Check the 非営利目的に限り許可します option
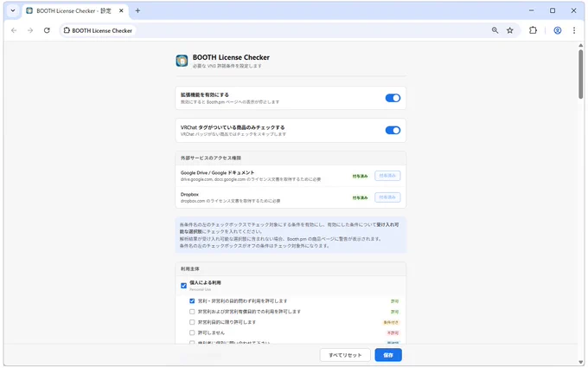Image resolution: width=588 pixels, height=368 pixels. coord(192,322)
